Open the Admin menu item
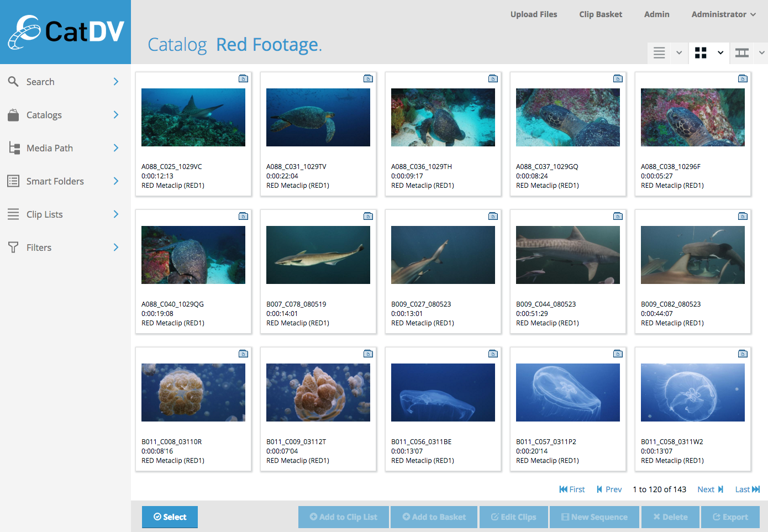768x532 pixels. pos(656,14)
